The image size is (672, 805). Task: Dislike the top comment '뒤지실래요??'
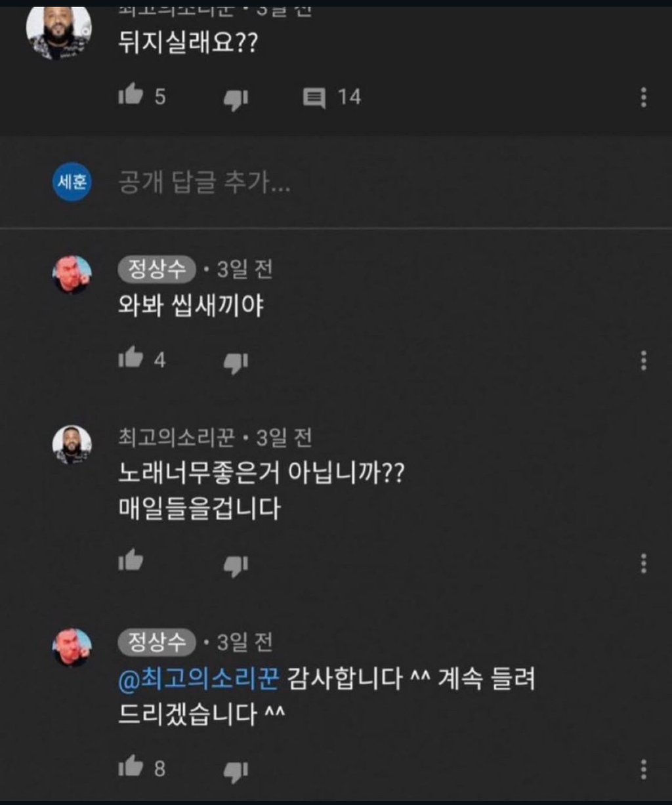click(x=236, y=99)
